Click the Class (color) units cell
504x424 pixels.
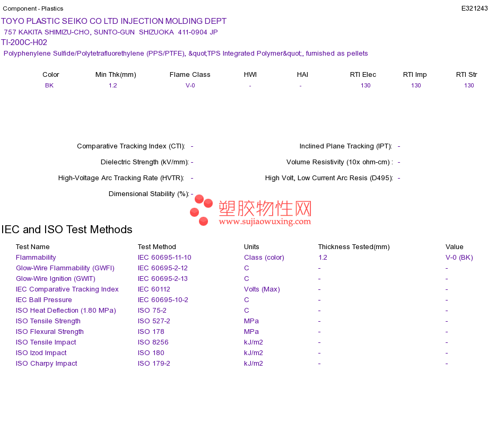[264, 257]
